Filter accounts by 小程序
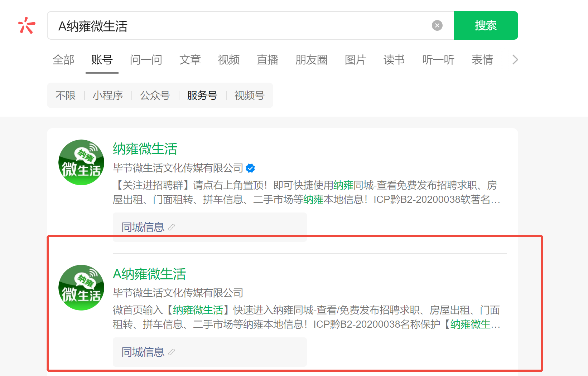 point(108,95)
